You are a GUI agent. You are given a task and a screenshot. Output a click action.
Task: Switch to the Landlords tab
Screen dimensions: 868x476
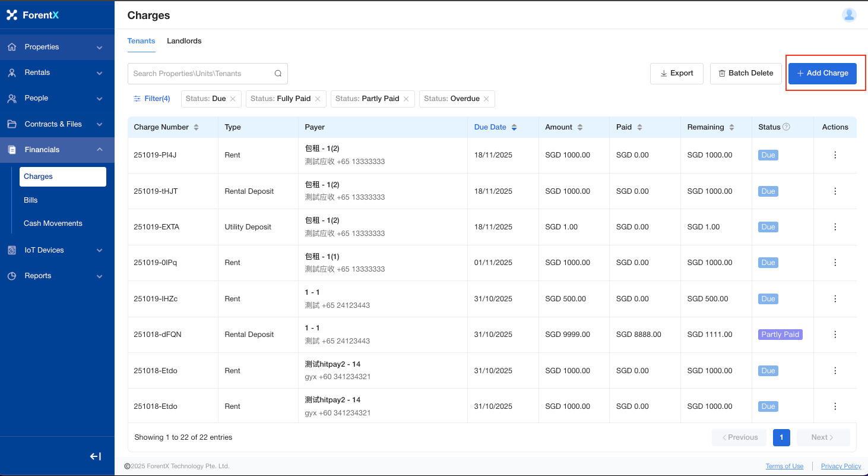pos(184,41)
